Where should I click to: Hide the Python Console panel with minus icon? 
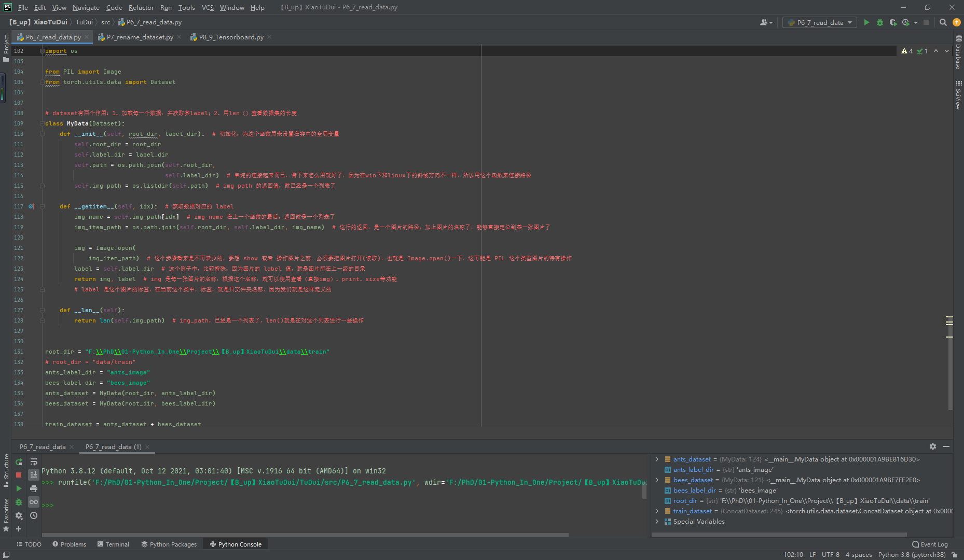(x=946, y=446)
